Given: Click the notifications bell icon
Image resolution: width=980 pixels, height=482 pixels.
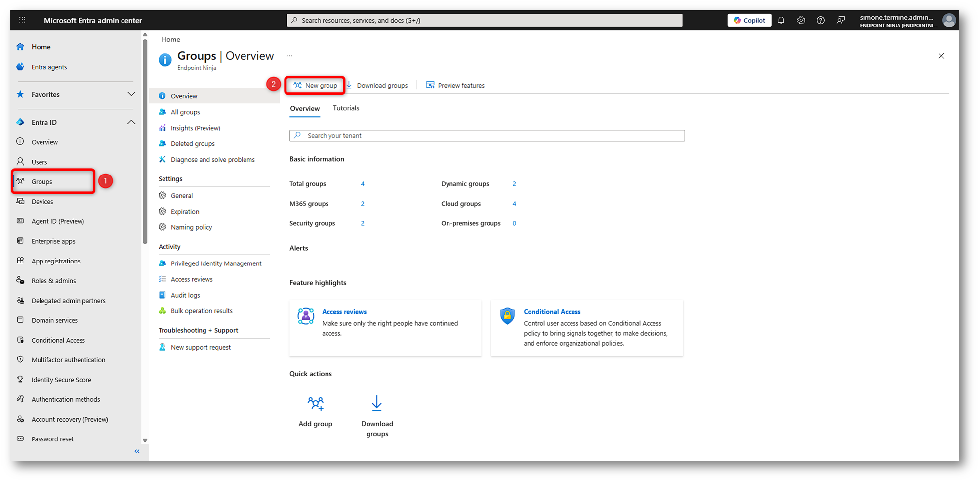Looking at the screenshot, I should (781, 20).
